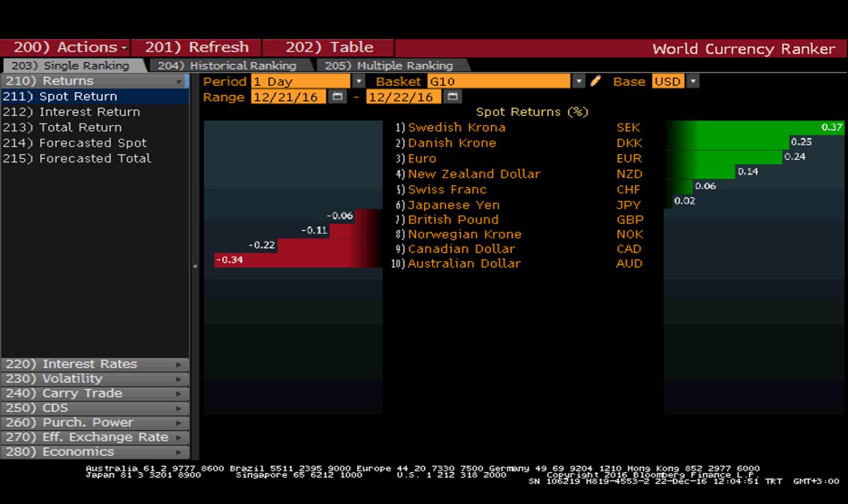This screenshot has width=848, height=504.
Task: Expand the 230) Volatility section
Action: click(x=94, y=379)
